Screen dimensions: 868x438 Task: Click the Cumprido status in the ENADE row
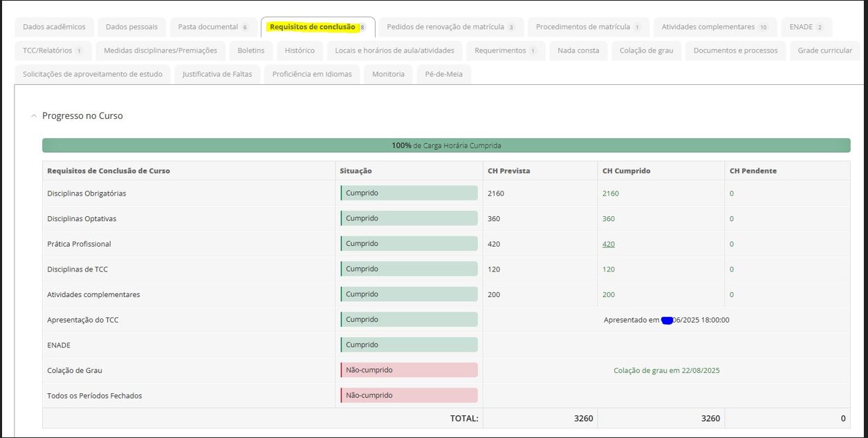[409, 345]
